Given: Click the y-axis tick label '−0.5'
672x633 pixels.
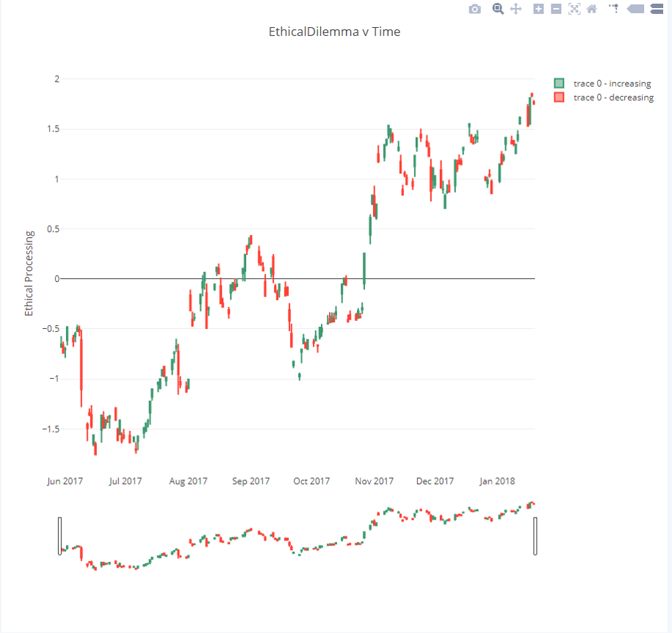Looking at the screenshot, I should tap(51, 329).
